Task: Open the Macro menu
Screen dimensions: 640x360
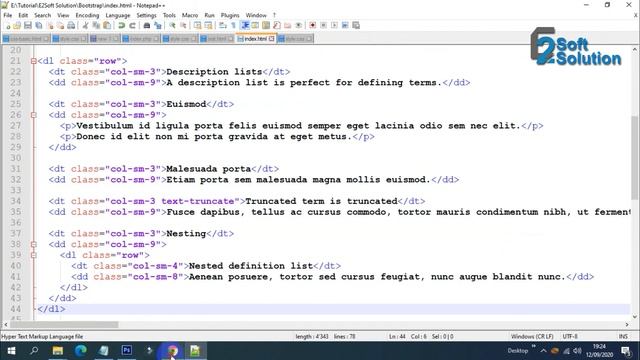Action: 190,15
